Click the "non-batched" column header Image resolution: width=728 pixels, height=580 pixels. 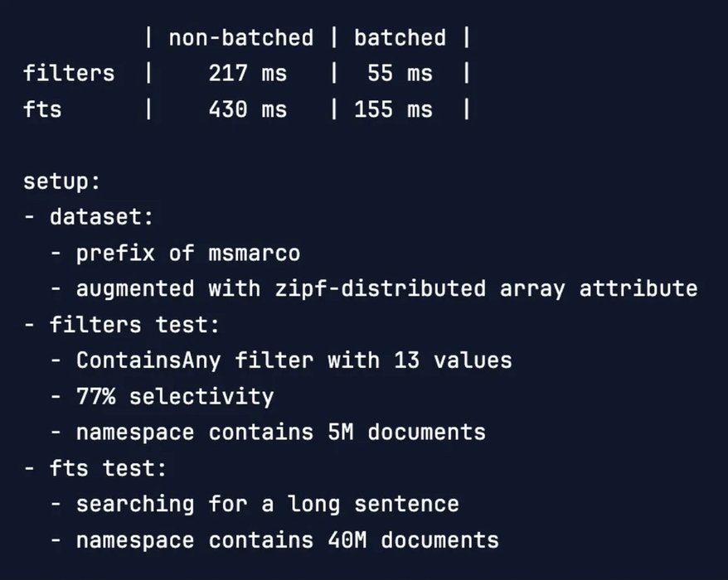240,38
